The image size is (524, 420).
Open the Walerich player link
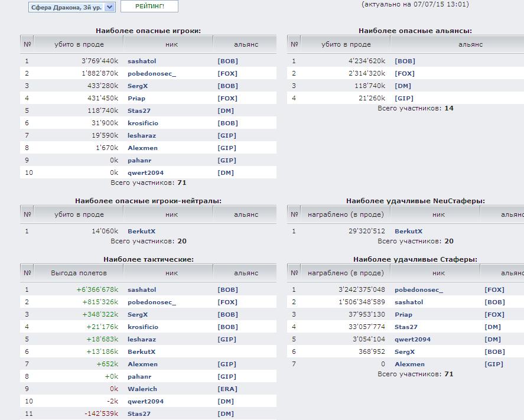coord(142,389)
